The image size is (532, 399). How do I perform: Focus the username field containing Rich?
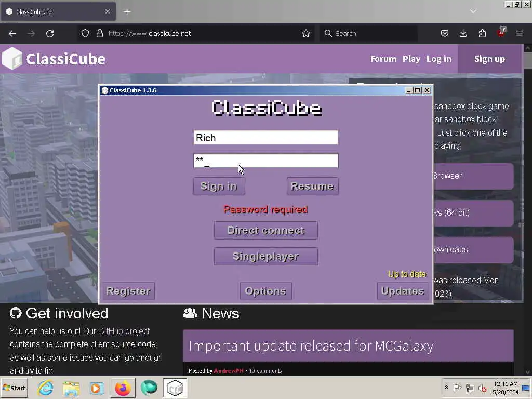(265, 137)
